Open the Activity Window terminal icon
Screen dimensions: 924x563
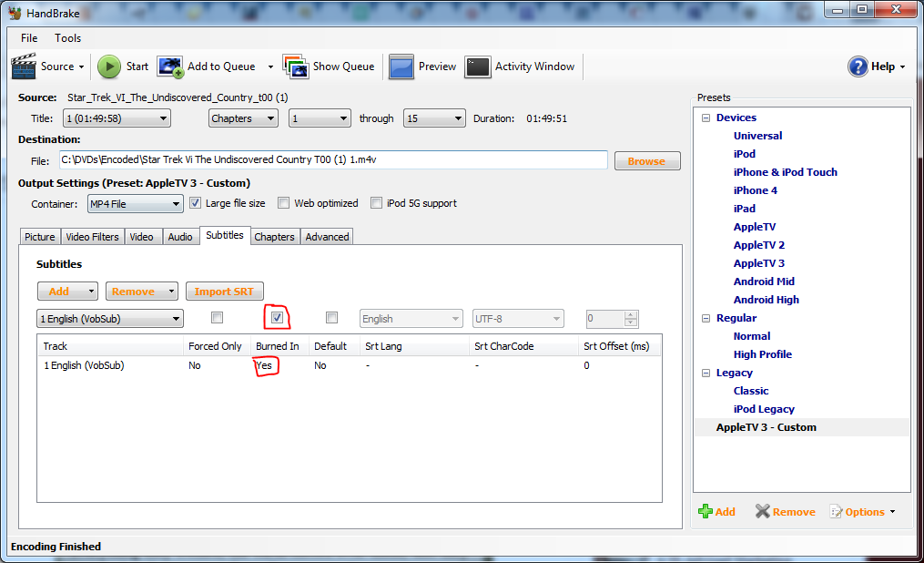(x=477, y=67)
